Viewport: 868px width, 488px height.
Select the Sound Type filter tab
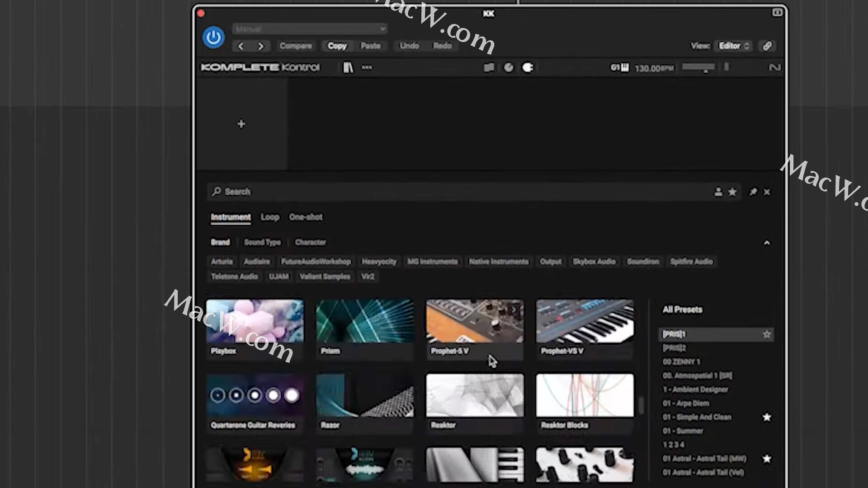(x=262, y=242)
